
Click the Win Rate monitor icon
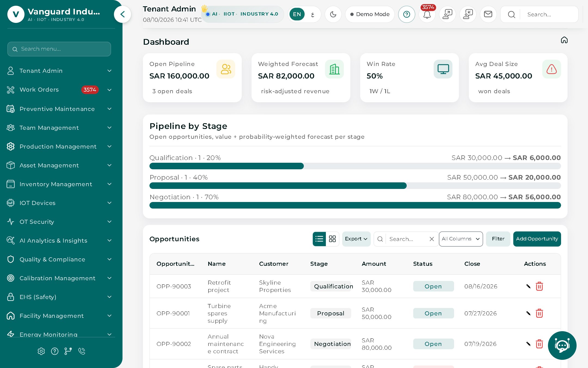(443, 69)
